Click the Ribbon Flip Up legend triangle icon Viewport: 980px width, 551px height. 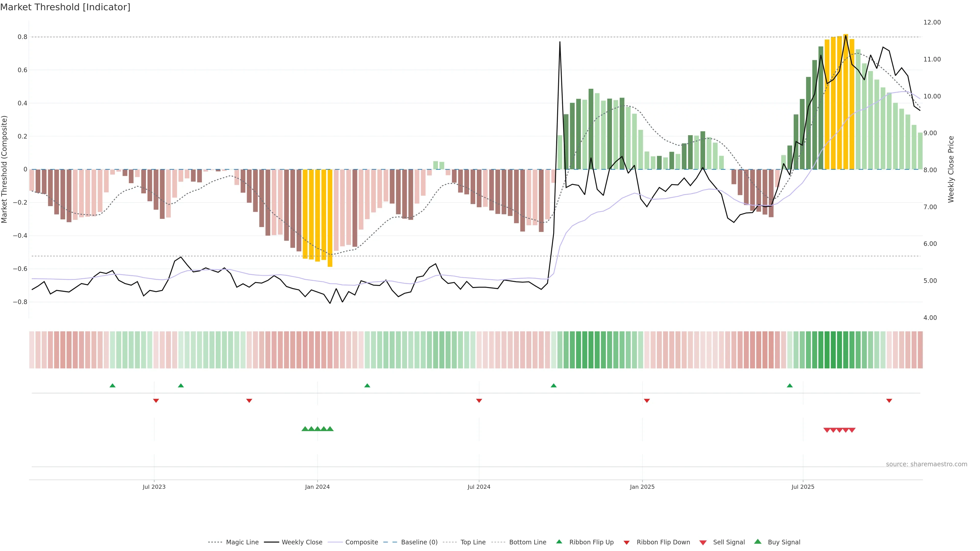tap(559, 542)
